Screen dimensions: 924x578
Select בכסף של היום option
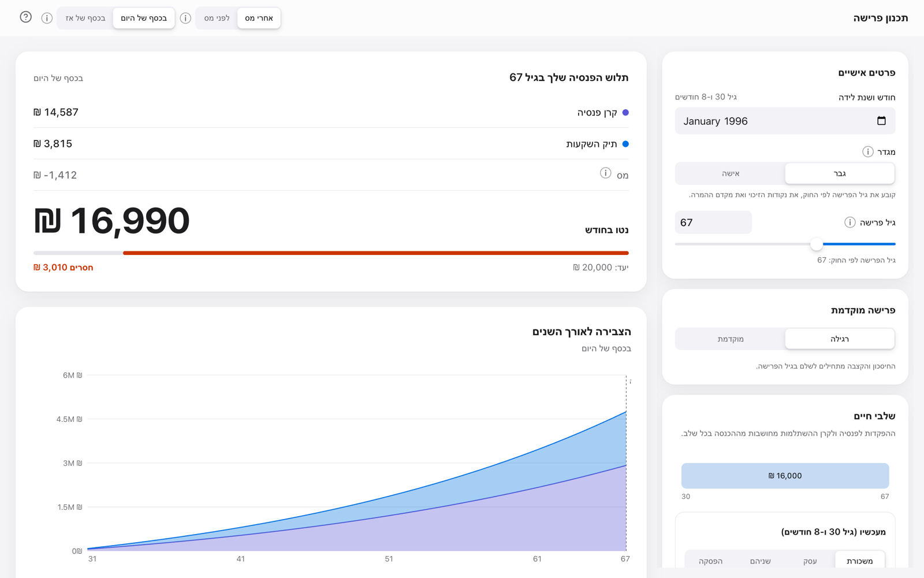coord(144,18)
